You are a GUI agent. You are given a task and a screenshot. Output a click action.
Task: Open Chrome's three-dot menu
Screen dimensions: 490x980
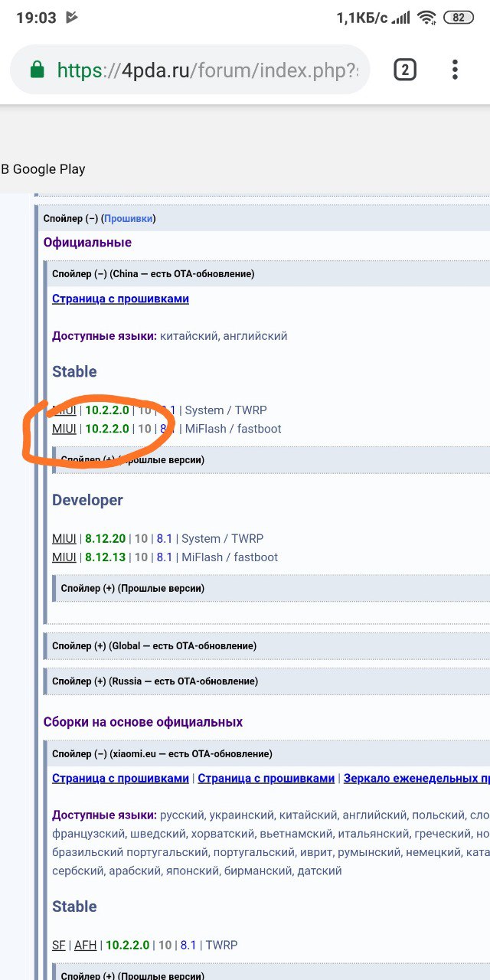[455, 70]
